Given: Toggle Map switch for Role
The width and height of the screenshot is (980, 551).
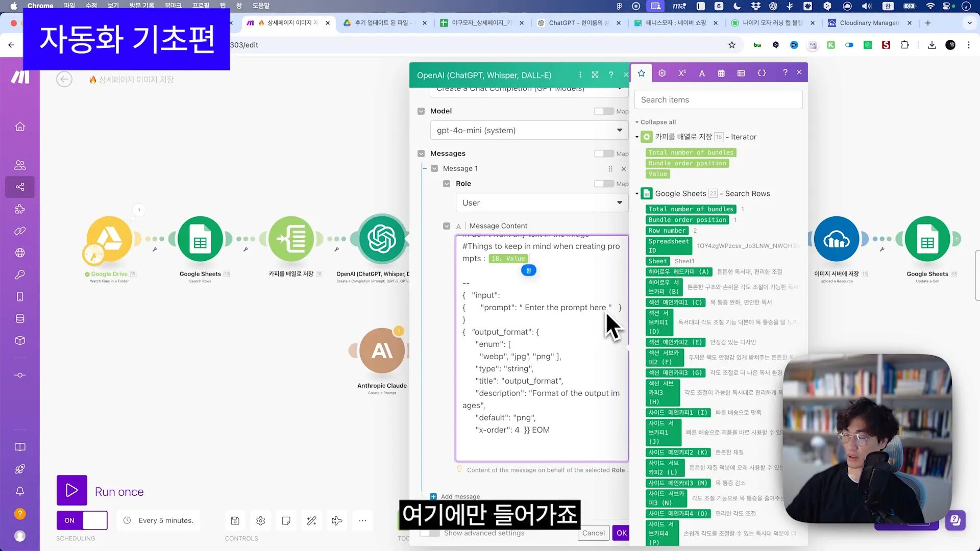Looking at the screenshot, I should [603, 184].
